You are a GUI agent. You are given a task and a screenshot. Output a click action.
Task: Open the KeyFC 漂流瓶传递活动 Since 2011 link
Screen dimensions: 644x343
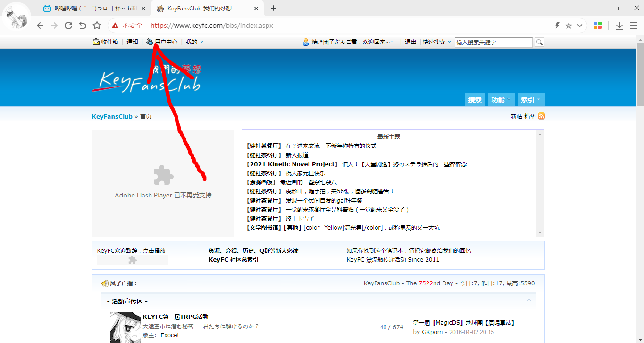[x=393, y=259]
